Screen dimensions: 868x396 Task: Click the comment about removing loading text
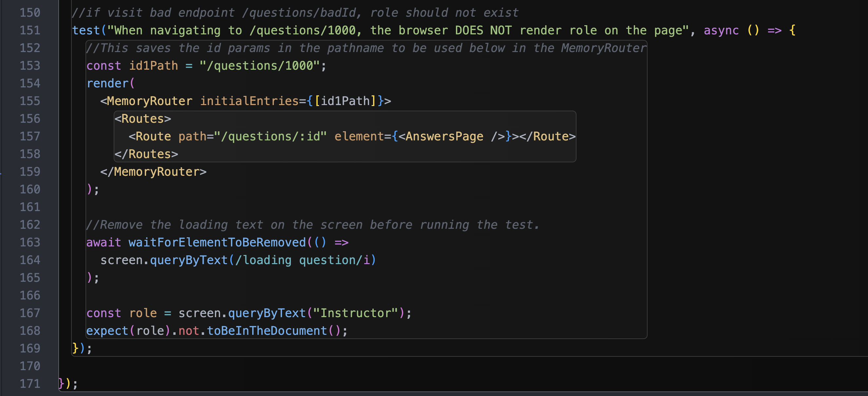[312, 225]
